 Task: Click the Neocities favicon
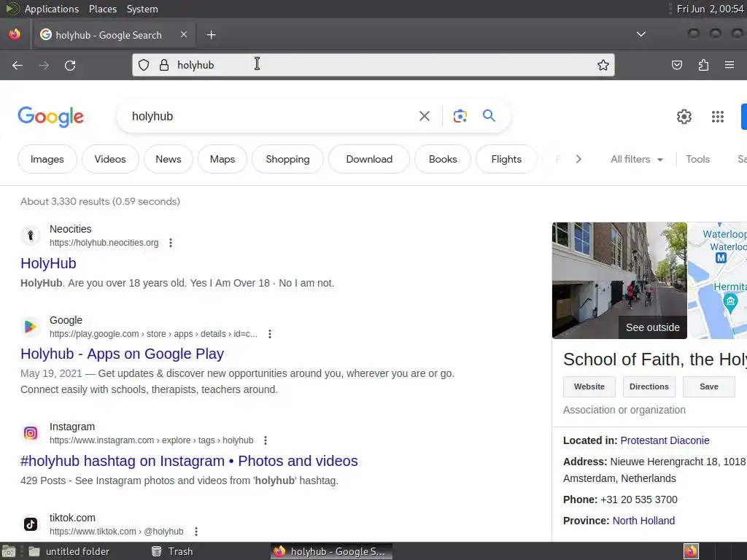(x=31, y=236)
